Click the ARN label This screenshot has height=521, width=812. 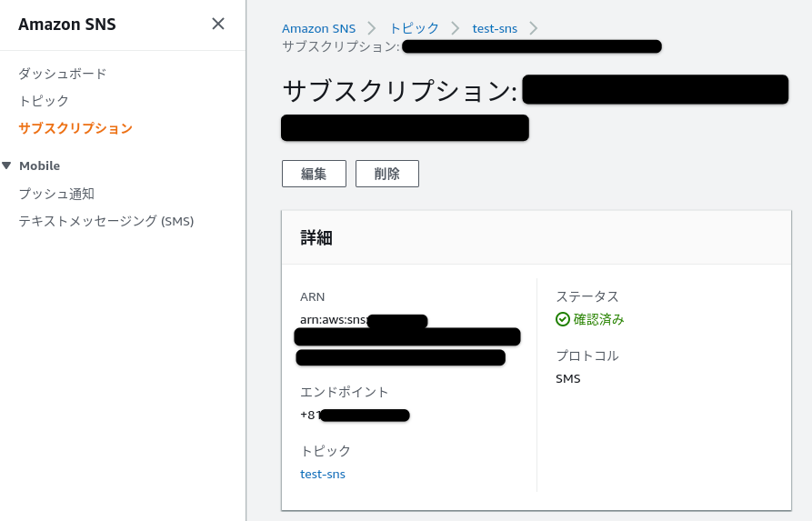pyautogui.click(x=312, y=296)
